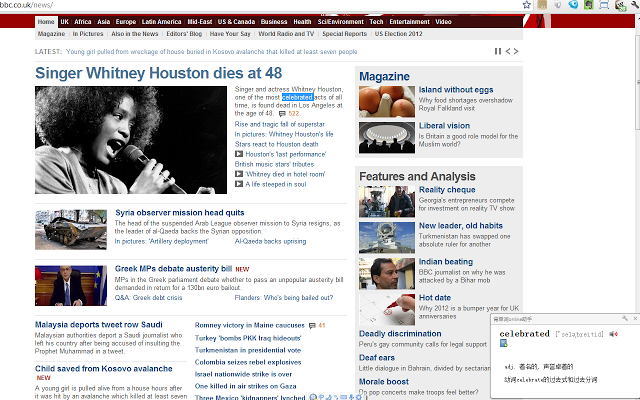Open headline Singer Whitney Houston dies at 48

click(158, 73)
